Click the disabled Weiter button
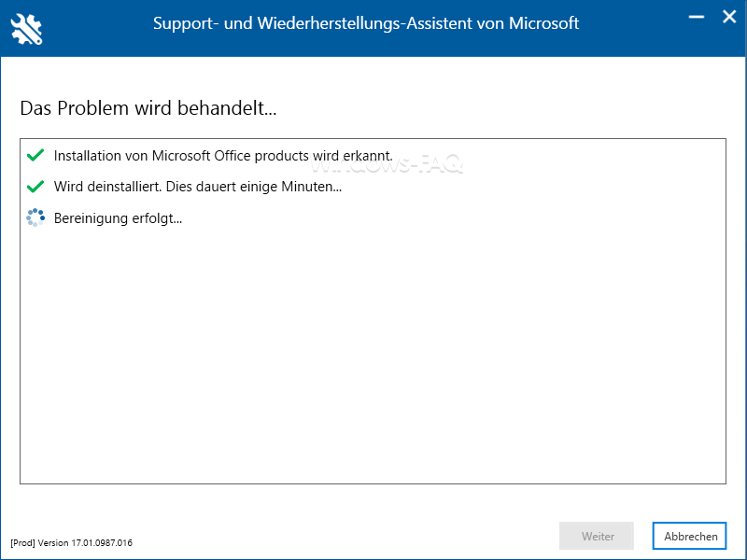The width and height of the screenshot is (747, 560). click(x=597, y=536)
